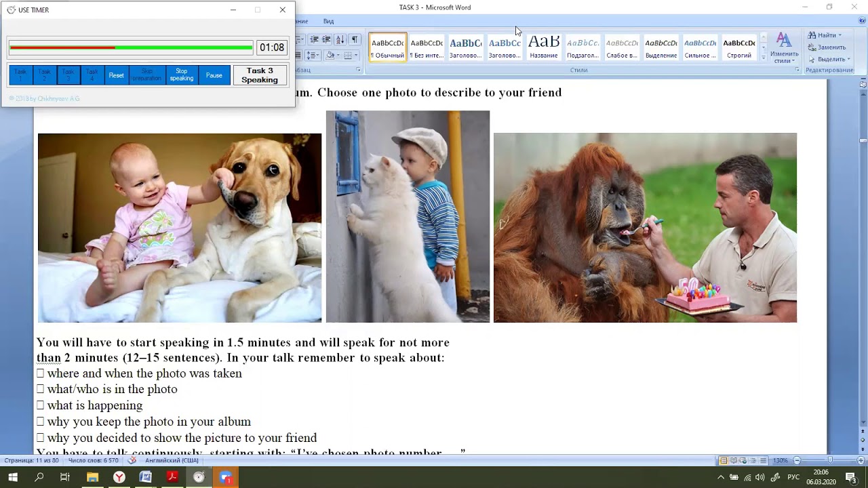Click the zoom in plus button
This screenshot has height=488, width=868.
(x=861, y=461)
